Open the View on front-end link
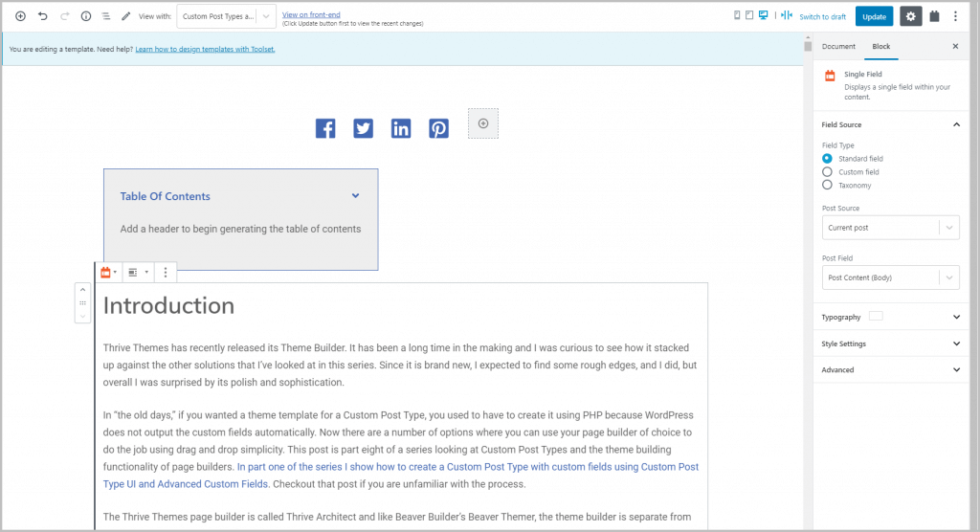This screenshot has width=980, height=532. tap(311, 14)
